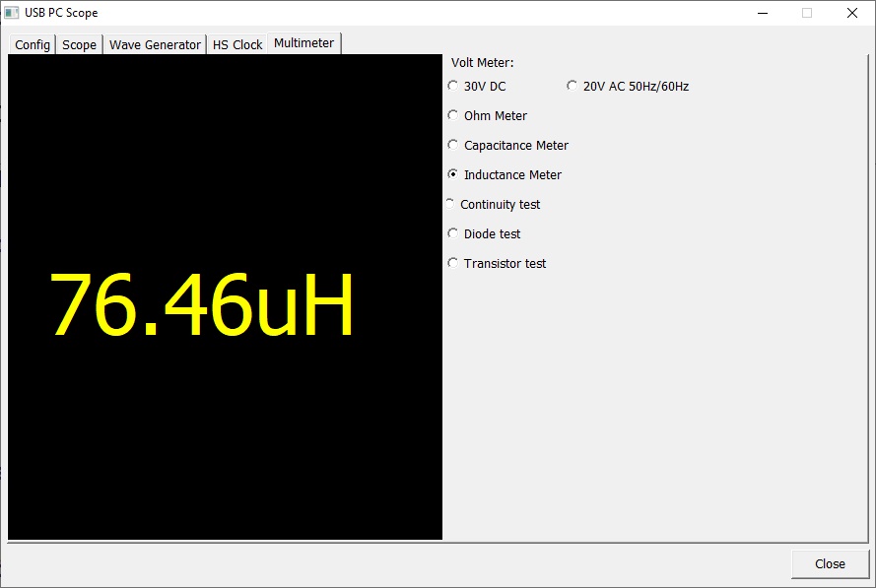This screenshot has width=876, height=588.
Task: Open the HS Clock tab
Action: pos(237,44)
